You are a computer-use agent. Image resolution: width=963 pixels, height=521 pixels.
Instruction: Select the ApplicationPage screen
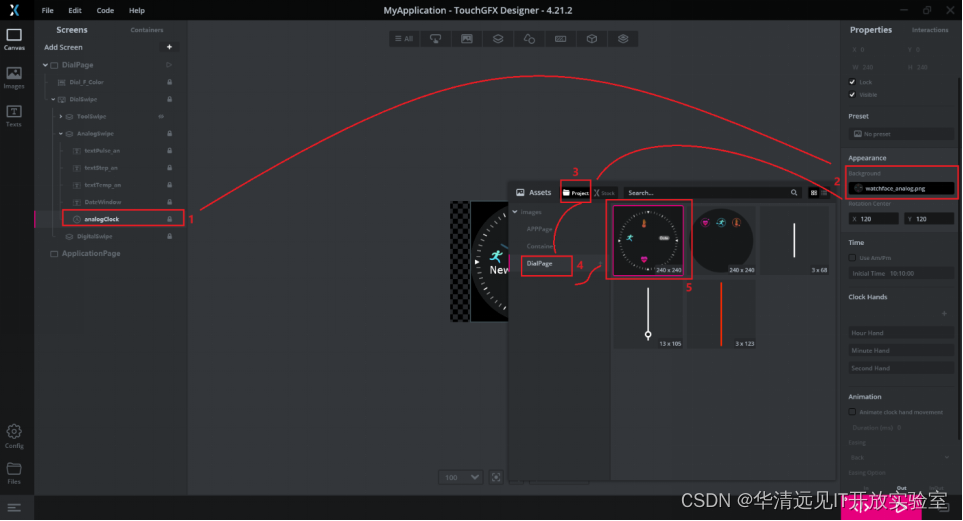coord(91,253)
